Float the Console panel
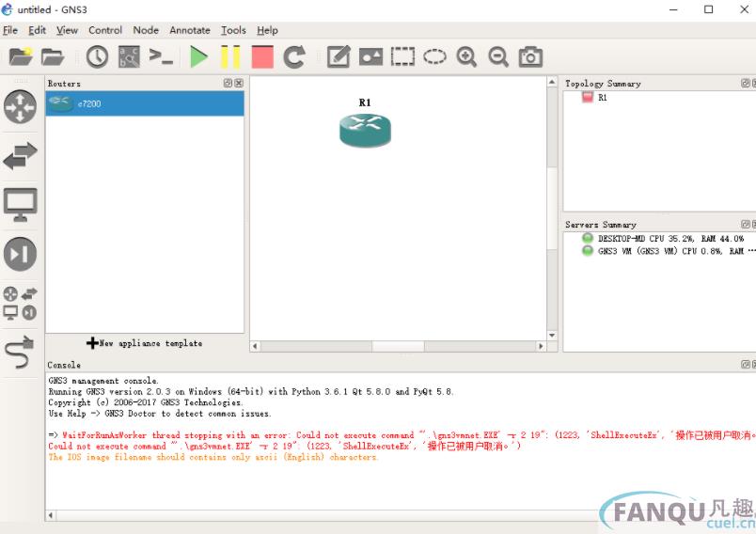Screen dimensions: 756x534 pos(746,365)
